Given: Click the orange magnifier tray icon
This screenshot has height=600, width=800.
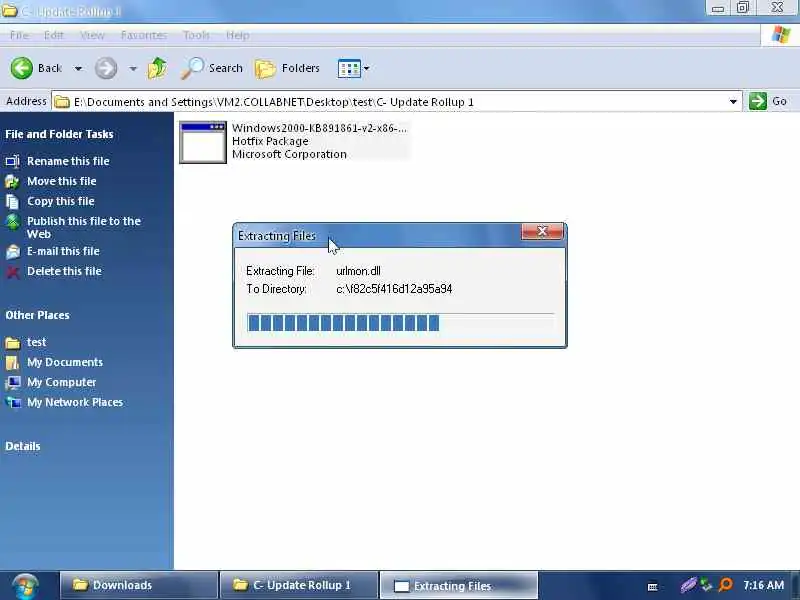Looking at the screenshot, I should coord(725,585).
